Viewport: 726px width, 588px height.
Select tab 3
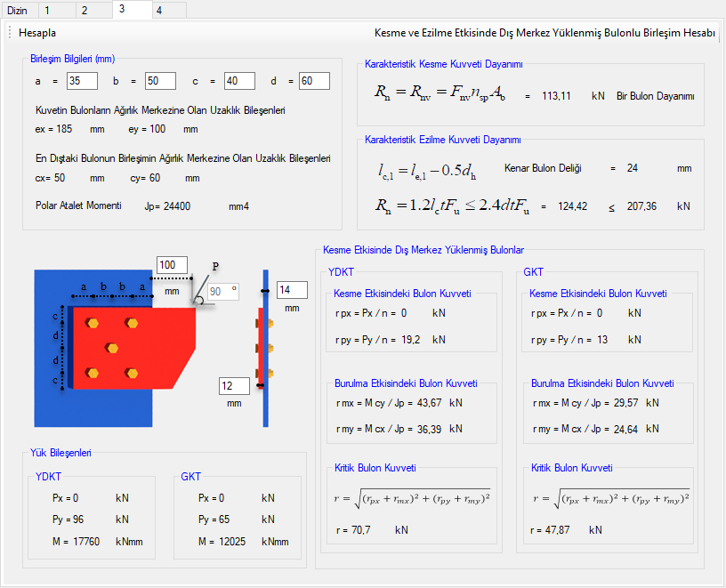(x=132, y=9)
